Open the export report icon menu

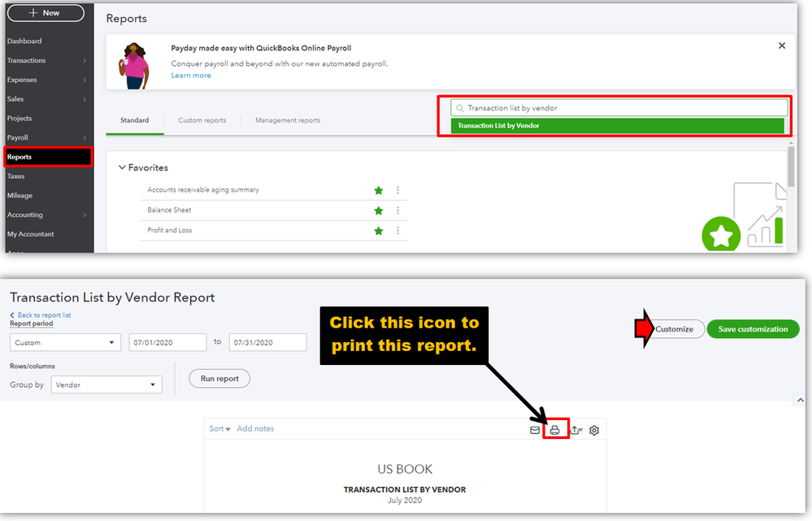pos(576,430)
